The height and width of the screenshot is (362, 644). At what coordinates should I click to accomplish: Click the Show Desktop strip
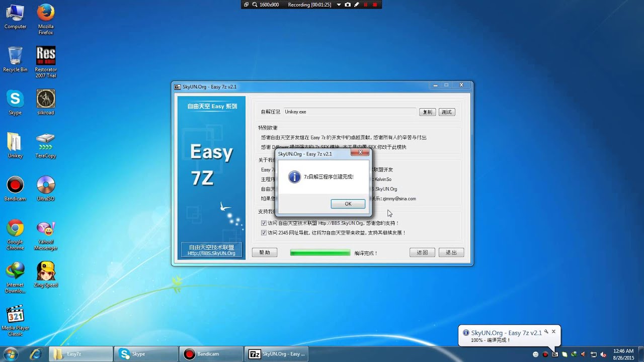point(640,354)
